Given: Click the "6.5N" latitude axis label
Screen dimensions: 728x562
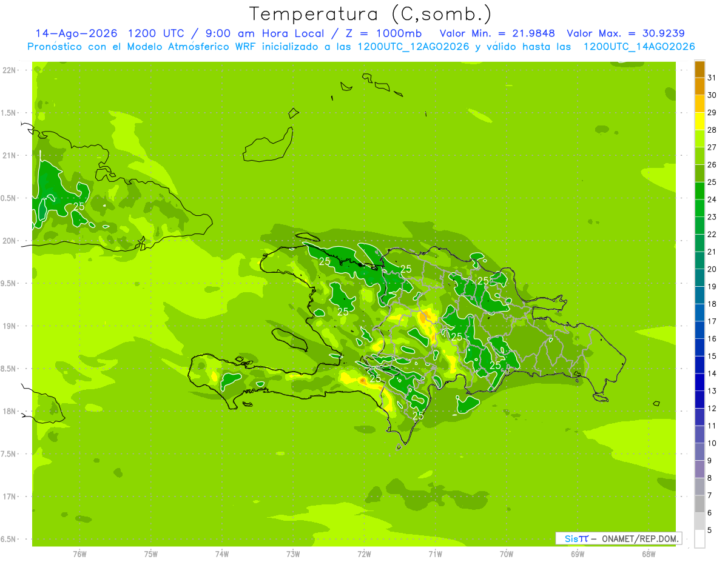Looking at the screenshot, I should coord(9,539).
